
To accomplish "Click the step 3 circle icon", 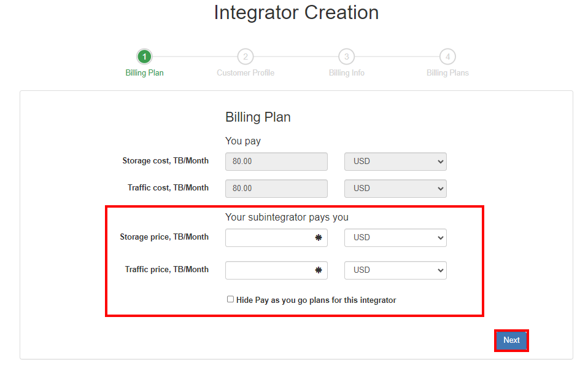I will [347, 57].
